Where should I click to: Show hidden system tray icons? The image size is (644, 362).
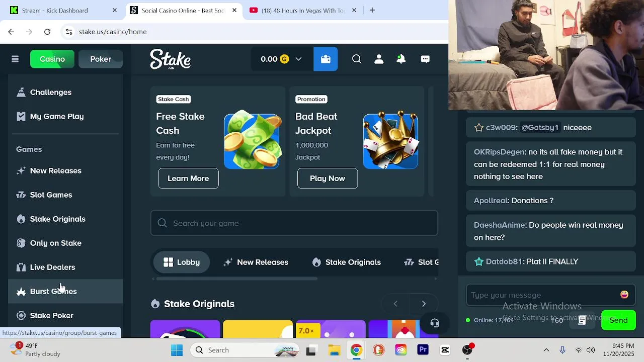click(546, 350)
